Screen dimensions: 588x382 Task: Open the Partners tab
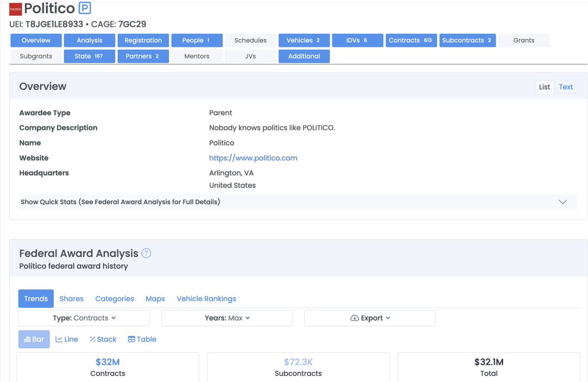tap(143, 56)
